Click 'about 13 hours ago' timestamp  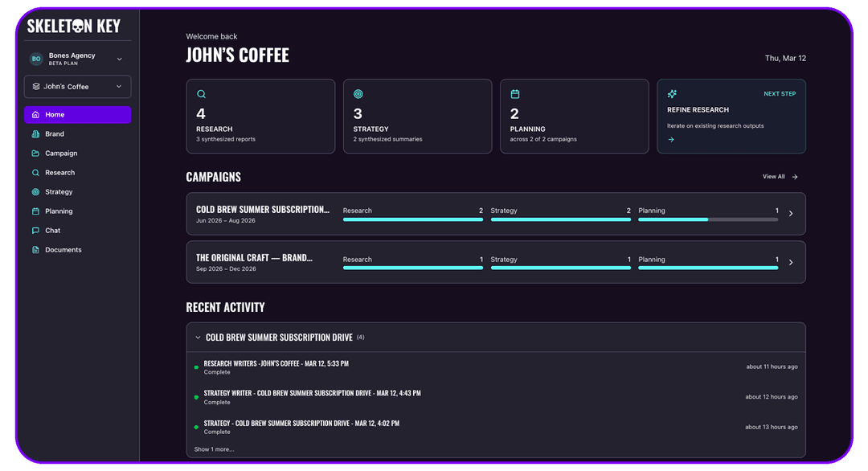[772, 427]
